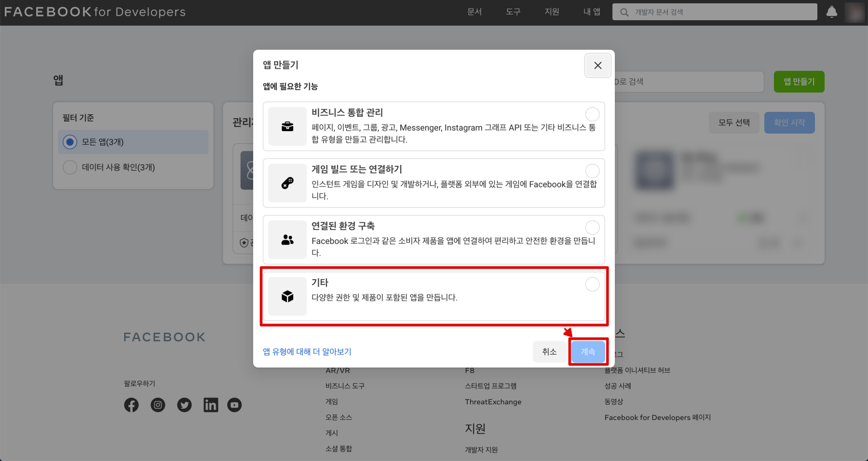The image size is (868, 461).
Task: Click the green 앱 만들기 button
Action: click(799, 81)
